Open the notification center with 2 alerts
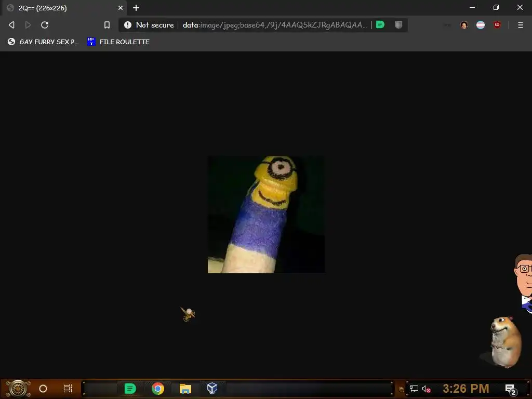 511,389
